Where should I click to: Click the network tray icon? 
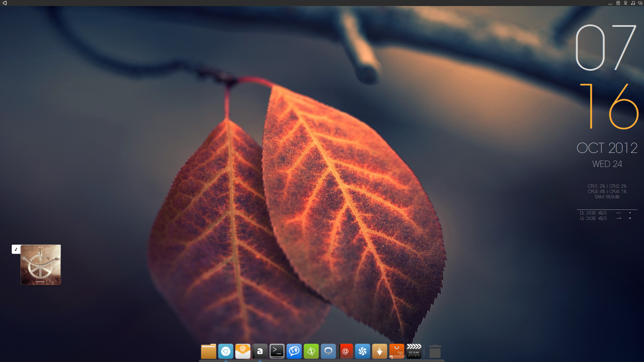(626, 3)
